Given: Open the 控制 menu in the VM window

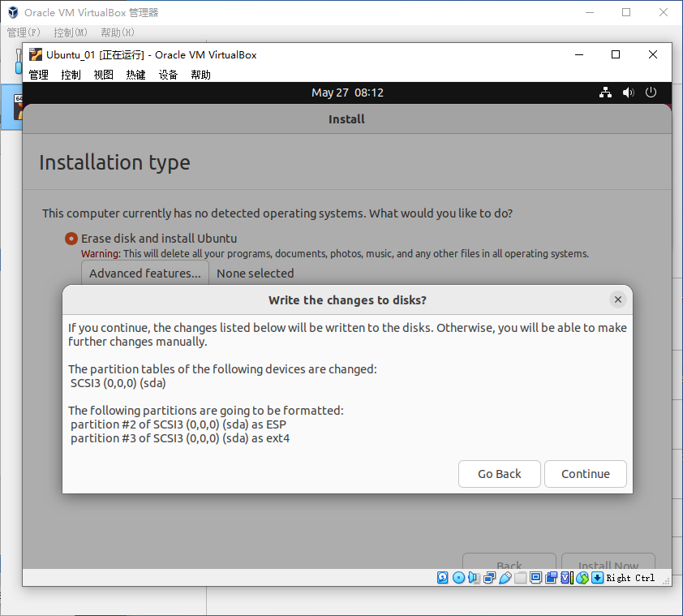Looking at the screenshot, I should click(x=71, y=75).
